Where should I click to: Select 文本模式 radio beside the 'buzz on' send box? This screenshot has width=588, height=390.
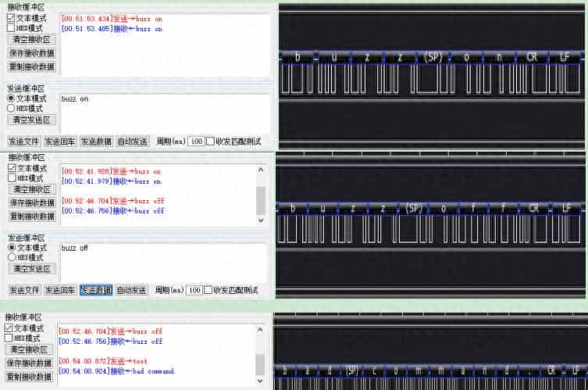point(11,98)
